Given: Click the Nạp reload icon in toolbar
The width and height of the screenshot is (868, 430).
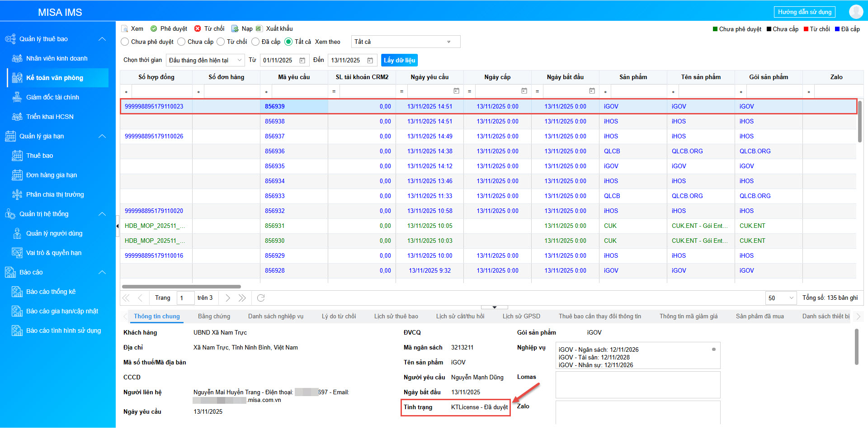Looking at the screenshot, I should (x=235, y=29).
